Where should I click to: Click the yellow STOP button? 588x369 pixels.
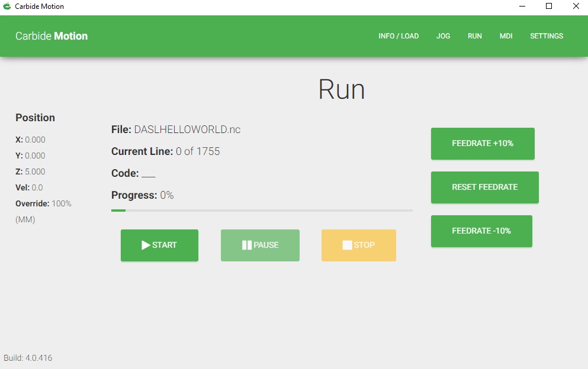[358, 245]
